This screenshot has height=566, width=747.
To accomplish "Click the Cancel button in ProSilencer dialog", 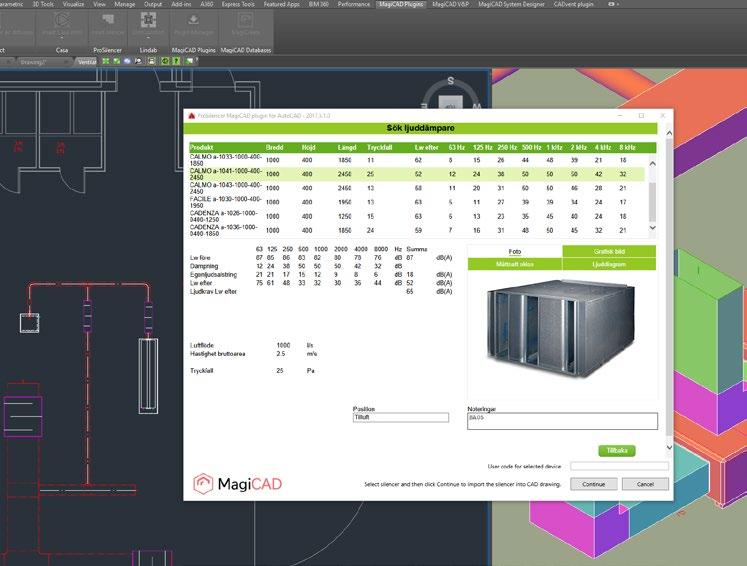I will tap(645, 484).
